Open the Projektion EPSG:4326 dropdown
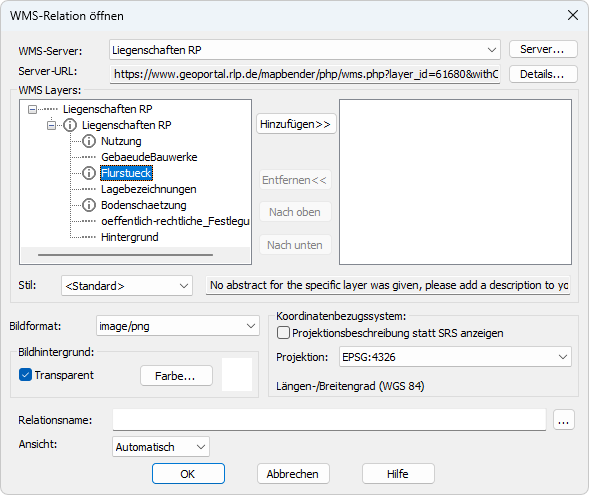589x495 pixels. [455, 356]
